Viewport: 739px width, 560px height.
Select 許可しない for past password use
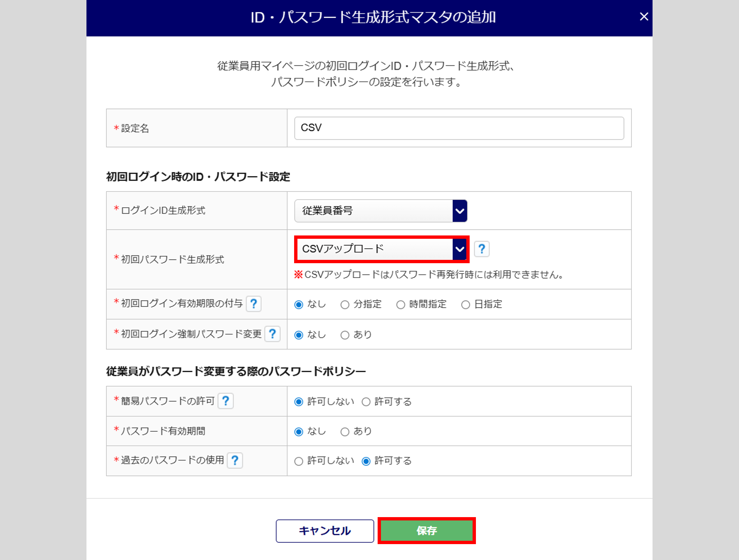(x=299, y=461)
